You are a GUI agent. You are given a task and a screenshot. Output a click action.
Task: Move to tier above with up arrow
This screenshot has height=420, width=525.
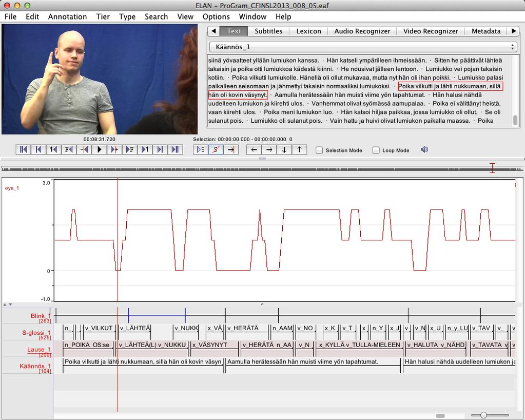299,149
